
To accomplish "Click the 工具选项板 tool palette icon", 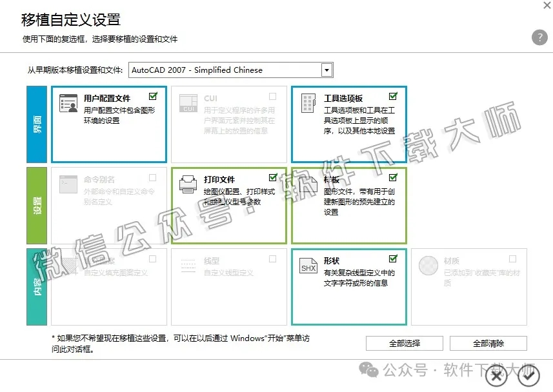I will [x=308, y=103].
